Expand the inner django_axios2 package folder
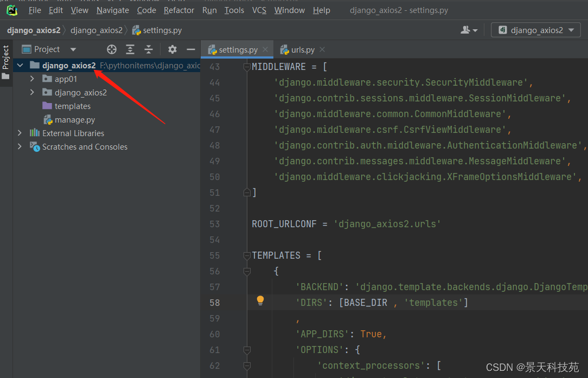The width and height of the screenshot is (588, 378). click(32, 92)
